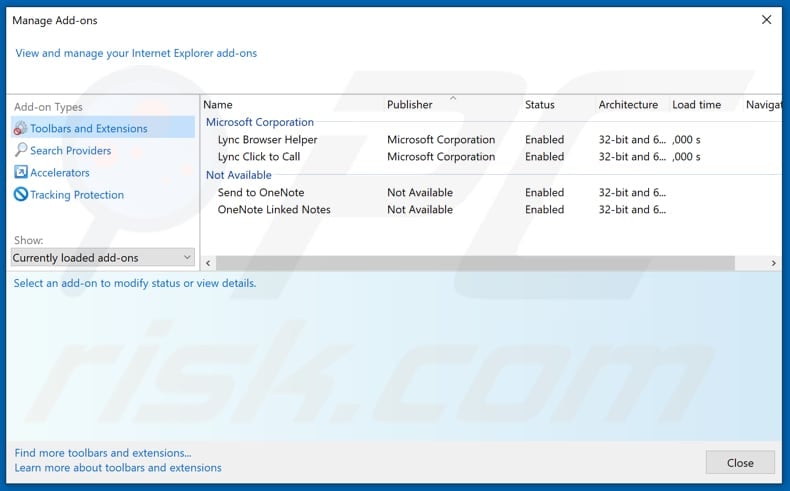Close the Manage Add-ons window with X
Image resolution: width=790 pixels, height=491 pixels.
[766, 20]
